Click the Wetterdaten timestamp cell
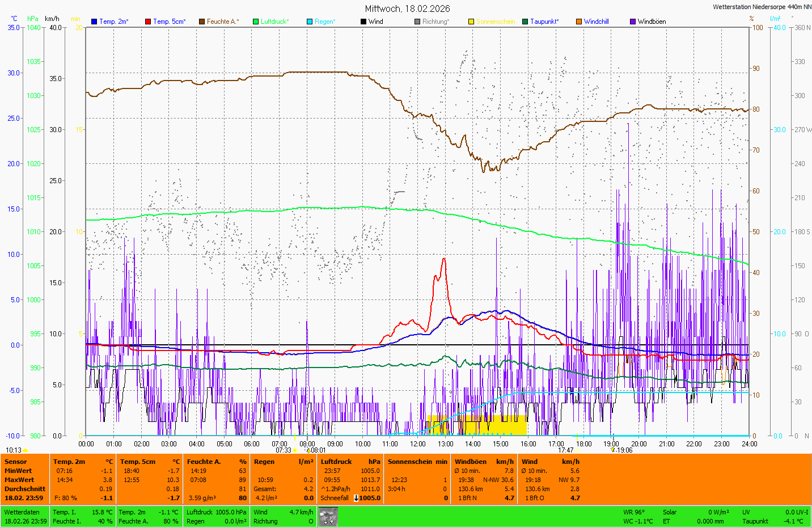Image resolution: width=812 pixels, height=528 pixels. click(x=26, y=517)
